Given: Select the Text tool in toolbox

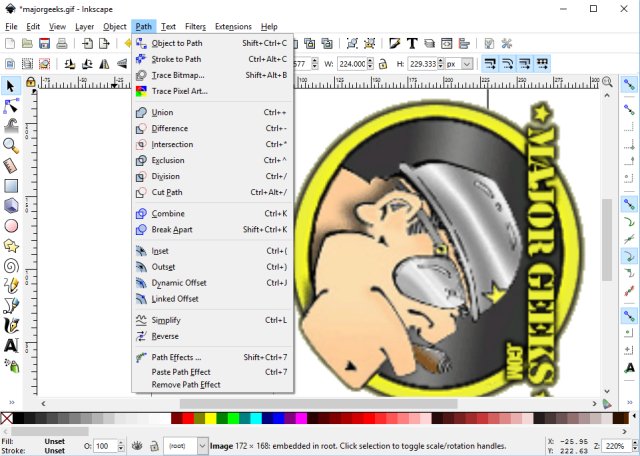Looking at the screenshot, I should point(11,345).
